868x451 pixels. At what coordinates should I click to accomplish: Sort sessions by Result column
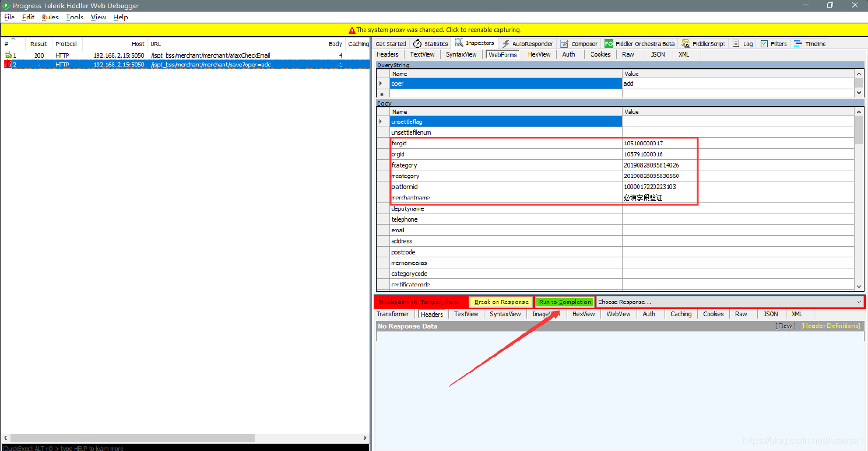(38, 44)
